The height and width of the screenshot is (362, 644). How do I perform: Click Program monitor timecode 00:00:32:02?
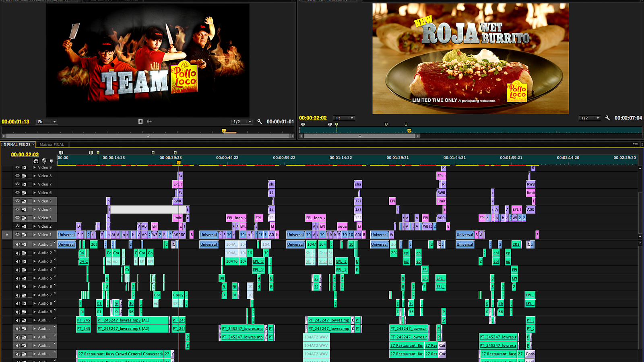(x=313, y=118)
